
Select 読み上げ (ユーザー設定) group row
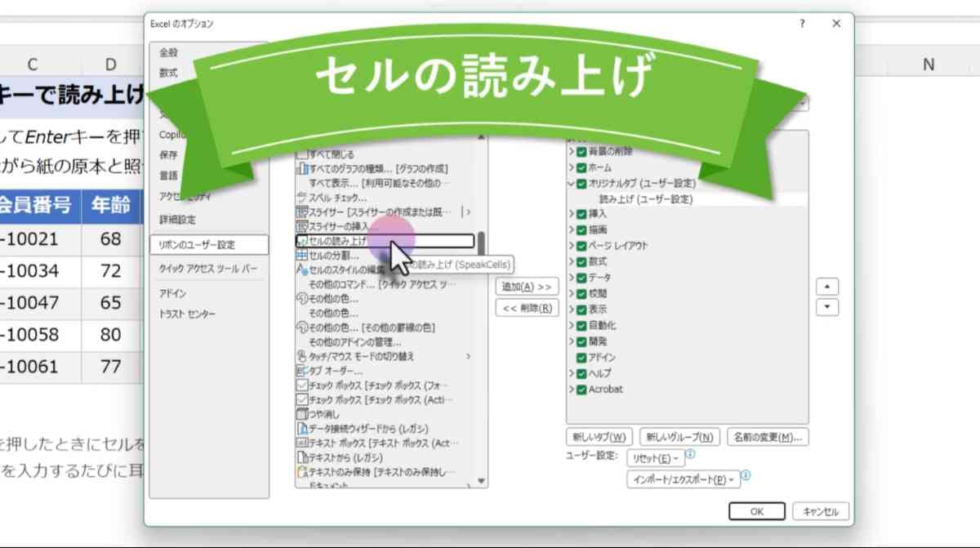[x=645, y=198]
